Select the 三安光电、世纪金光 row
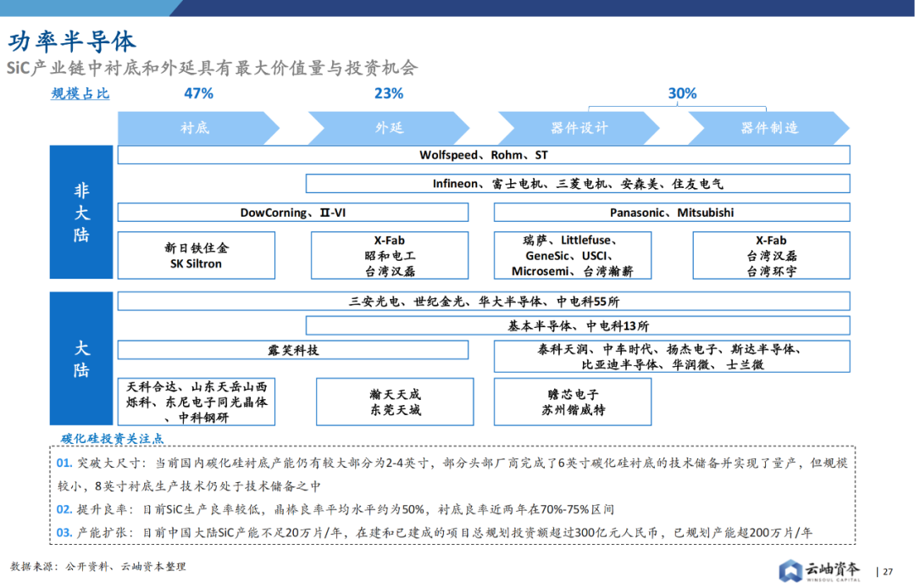Screen dimensions: 915x588 pos(484,302)
